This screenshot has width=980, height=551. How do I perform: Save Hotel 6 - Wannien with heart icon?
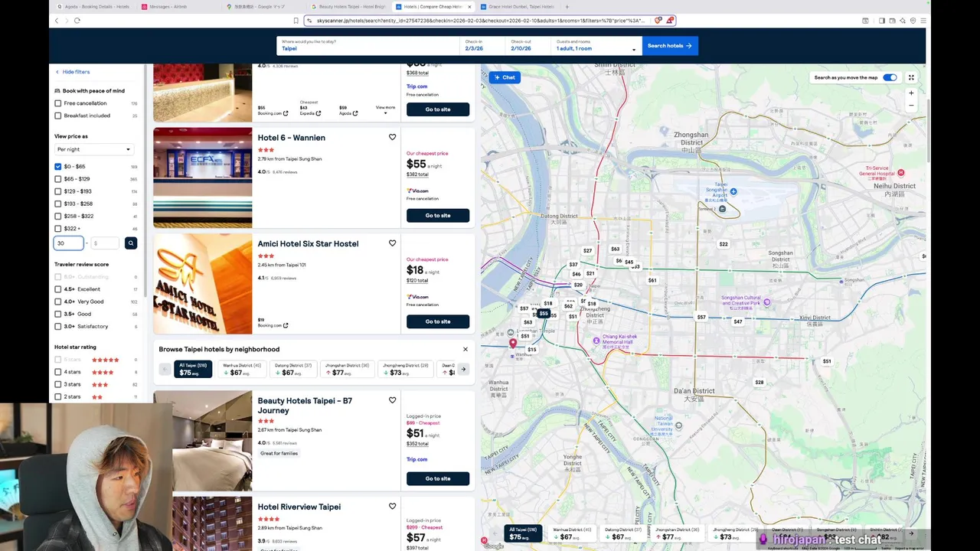(x=392, y=137)
